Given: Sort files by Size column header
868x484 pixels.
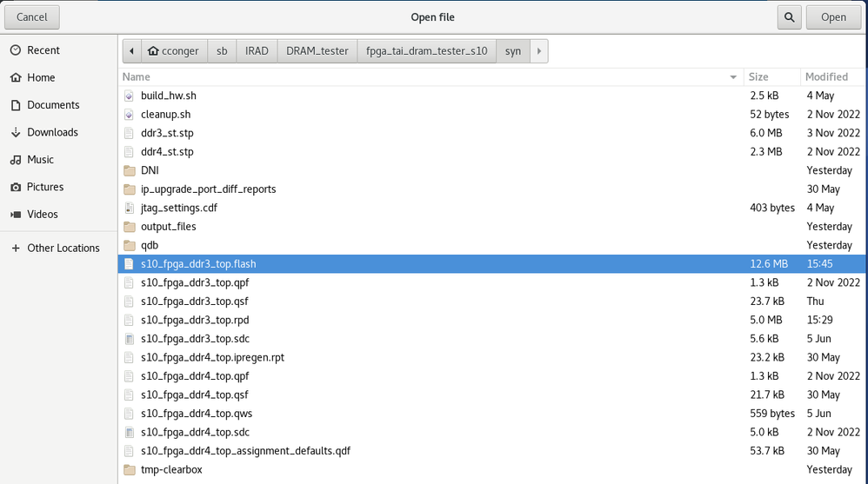Looking at the screenshot, I should (772, 76).
